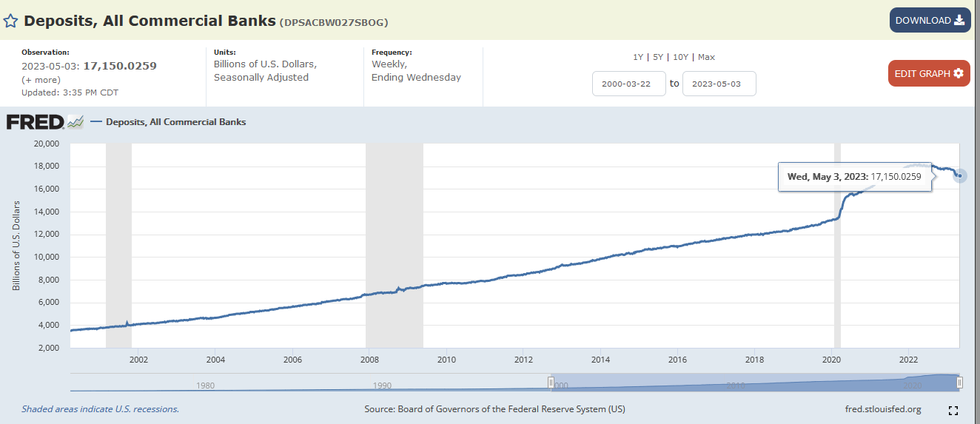Click the 'Shaded areas indicate U.S. recessions' note
The image size is (980, 424).
pyautogui.click(x=100, y=408)
